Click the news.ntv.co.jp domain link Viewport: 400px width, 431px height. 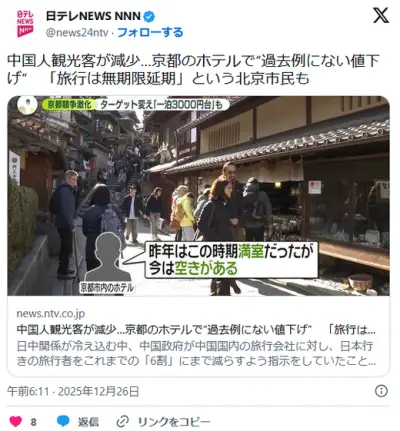click(x=51, y=314)
